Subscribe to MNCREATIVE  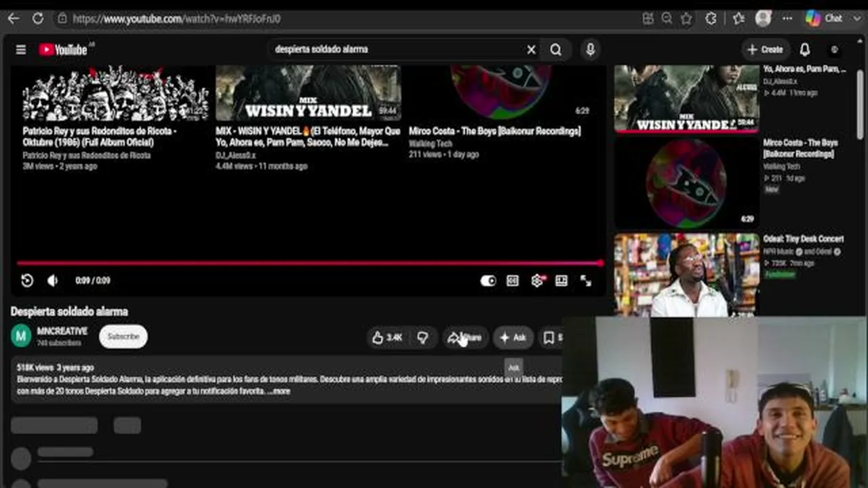(123, 337)
